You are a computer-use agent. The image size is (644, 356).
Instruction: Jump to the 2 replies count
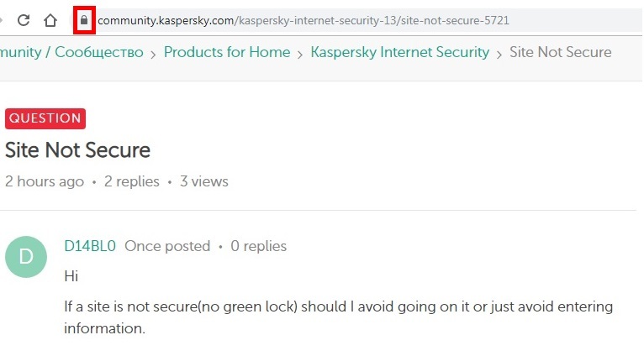click(132, 181)
